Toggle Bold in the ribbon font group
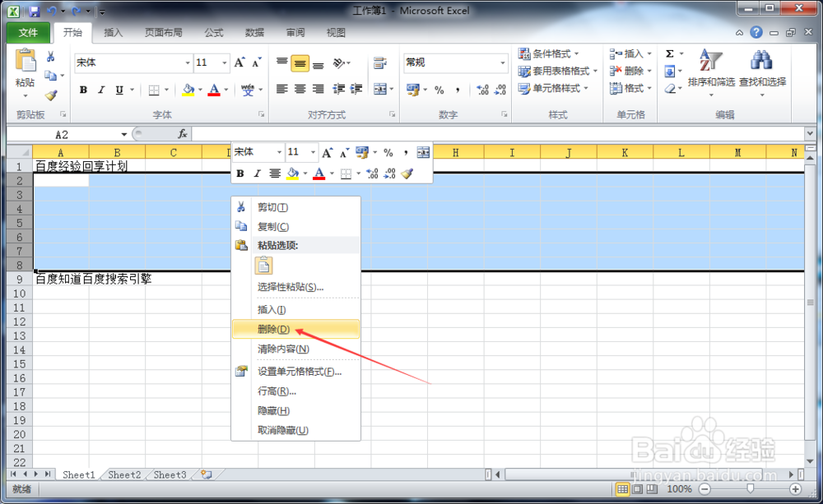The height and width of the screenshot is (504, 823). click(x=83, y=90)
